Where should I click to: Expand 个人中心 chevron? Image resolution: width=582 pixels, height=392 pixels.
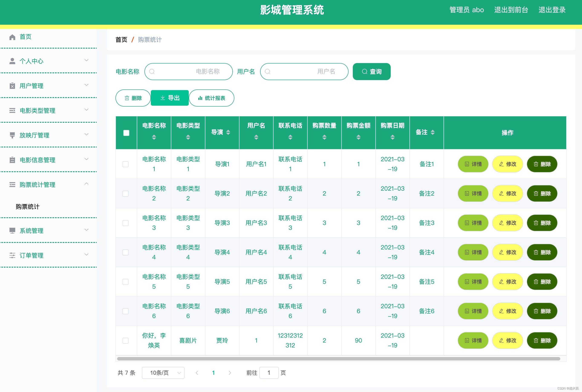[x=86, y=60]
